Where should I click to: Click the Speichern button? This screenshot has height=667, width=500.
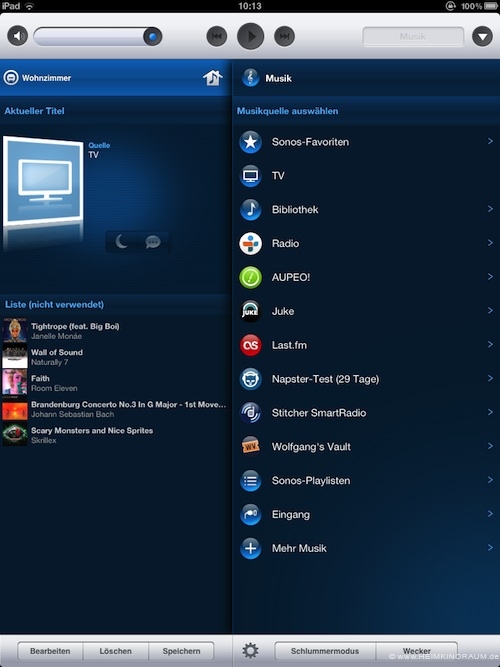[x=181, y=651]
